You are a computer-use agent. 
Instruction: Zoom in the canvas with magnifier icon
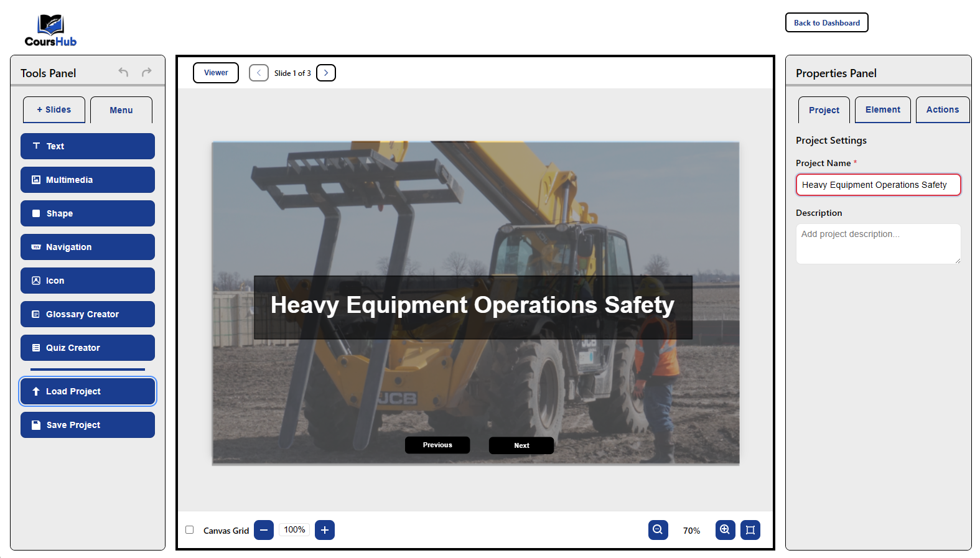[725, 530]
